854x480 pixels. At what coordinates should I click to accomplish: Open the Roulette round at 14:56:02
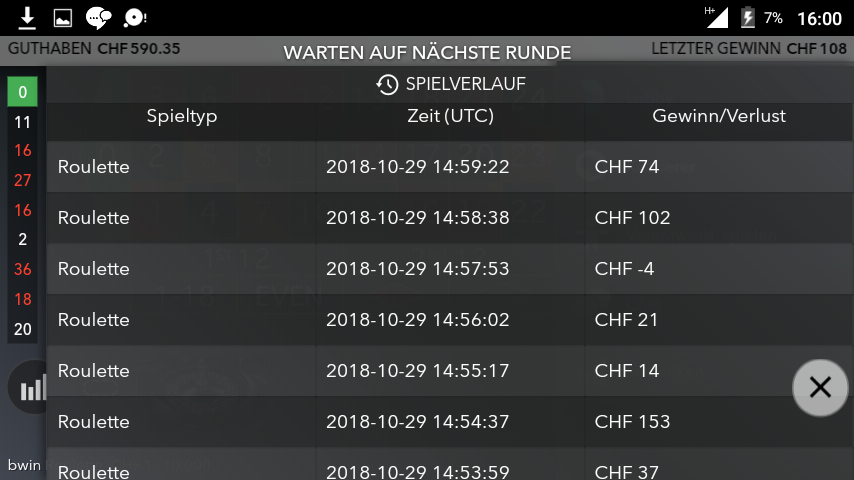450,319
